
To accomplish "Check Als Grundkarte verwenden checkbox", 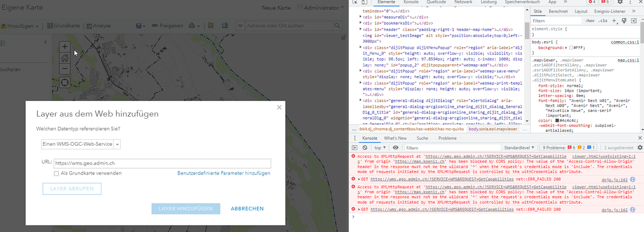I will (56, 174).
